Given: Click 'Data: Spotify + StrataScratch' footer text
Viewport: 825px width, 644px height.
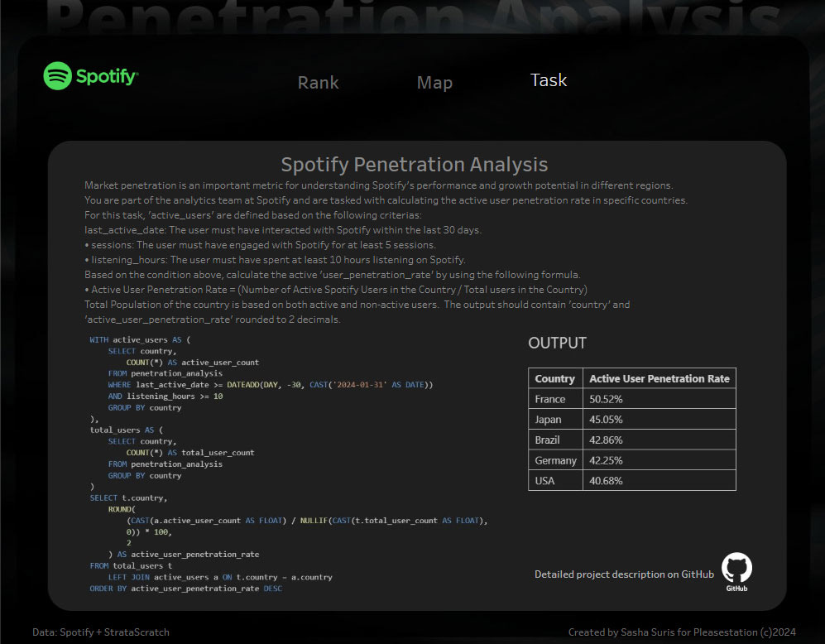Looking at the screenshot, I should (x=101, y=632).
